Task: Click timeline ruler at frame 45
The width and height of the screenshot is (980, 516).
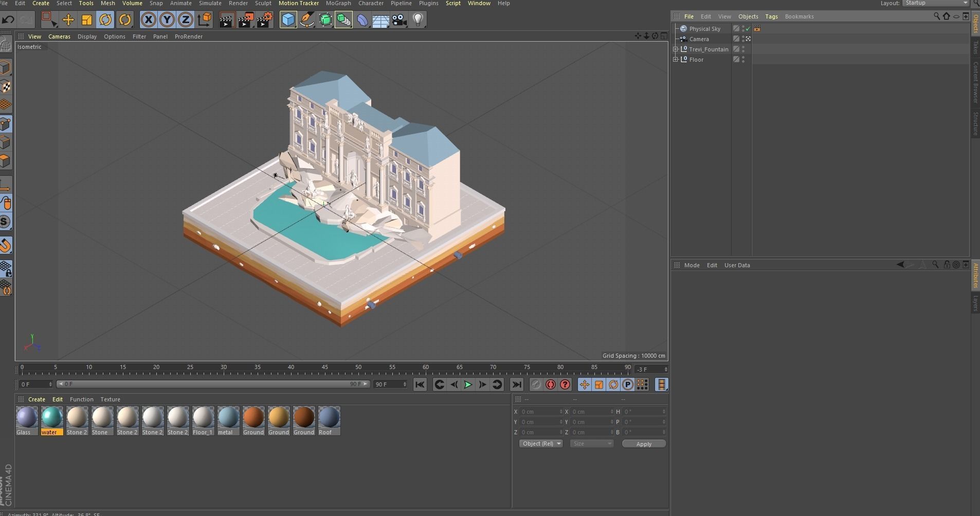Action: click(x=325, y=368)
